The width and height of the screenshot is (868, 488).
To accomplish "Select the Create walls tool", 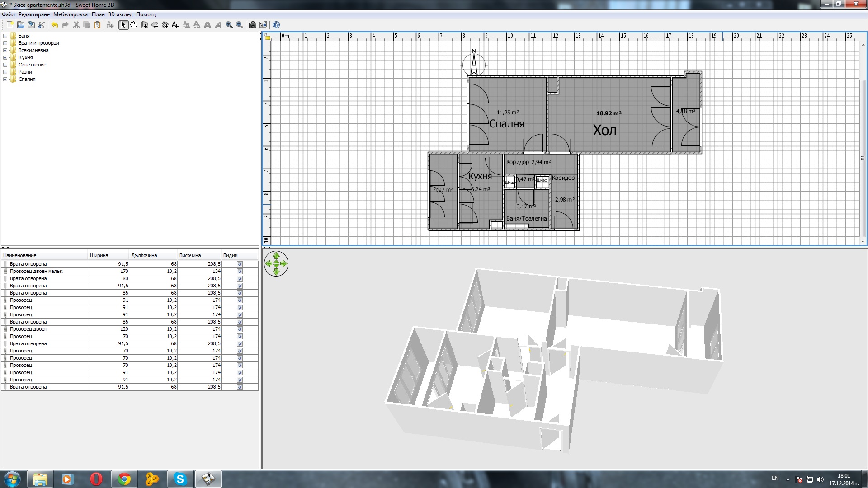I will [144, 25].
